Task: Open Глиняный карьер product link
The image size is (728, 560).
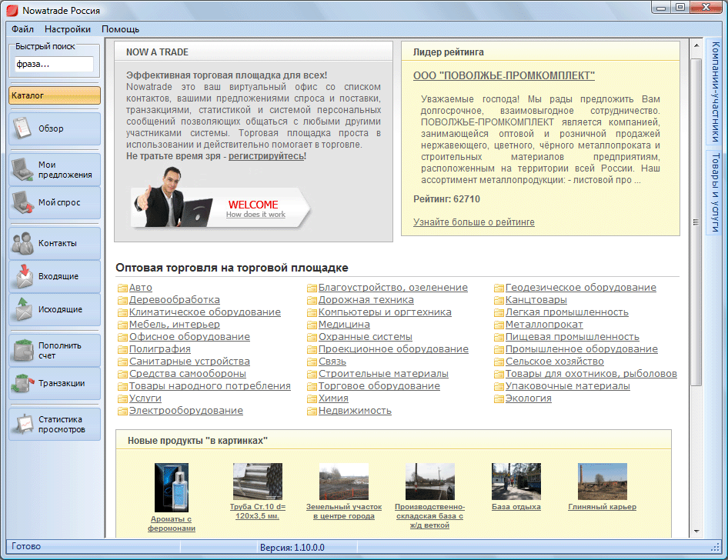Action: [603, 507]
